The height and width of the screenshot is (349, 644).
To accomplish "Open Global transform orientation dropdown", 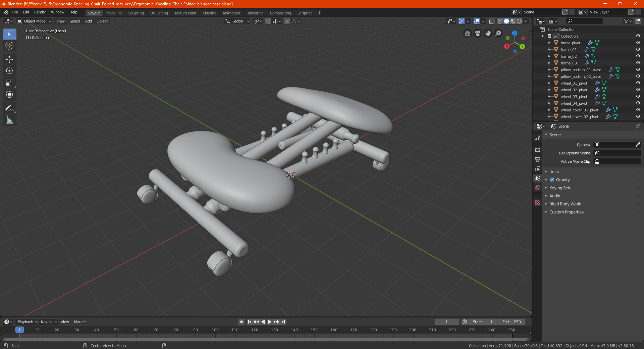I will tap(237, 21).
